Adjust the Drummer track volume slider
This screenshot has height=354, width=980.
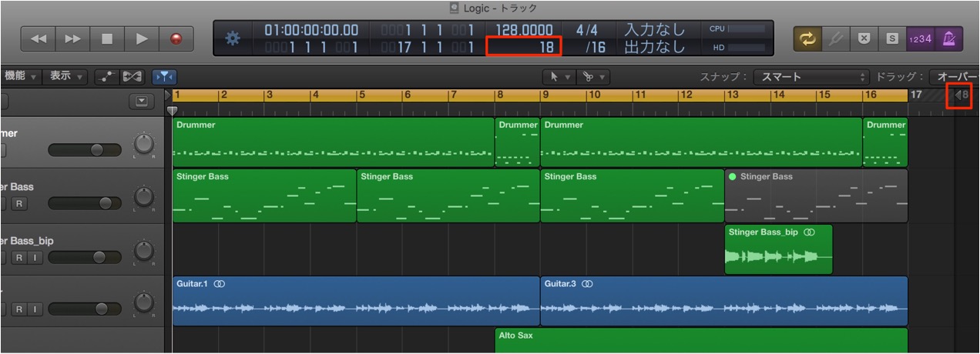pos(85,149)
